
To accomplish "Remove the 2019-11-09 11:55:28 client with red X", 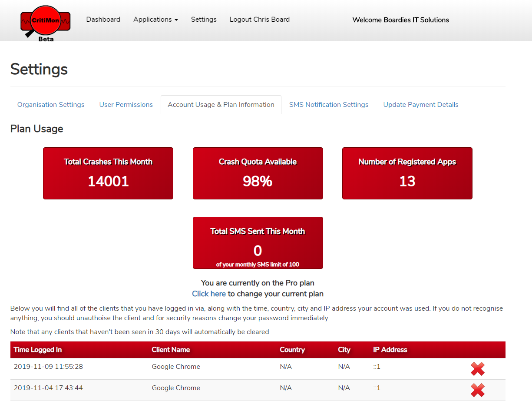I will click(478, 369).
